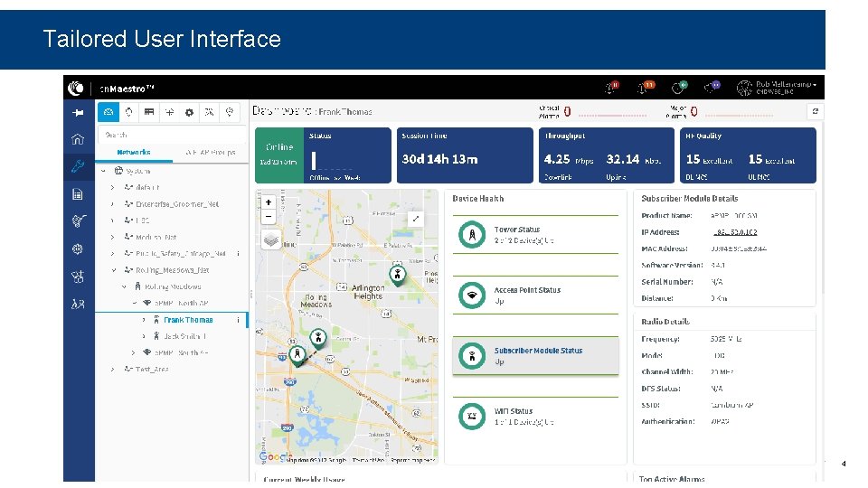Image resolution: width=868 pixels, height=488 pixels.
Task: Click the "30d 14h 13m" session time value
Action: click(x=439, y=159)
